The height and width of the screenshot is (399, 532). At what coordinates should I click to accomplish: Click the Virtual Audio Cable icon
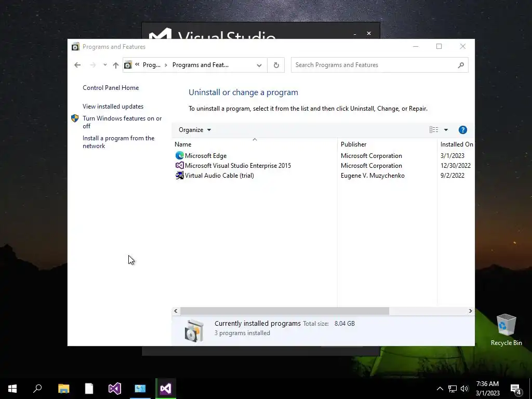point(179,176)
